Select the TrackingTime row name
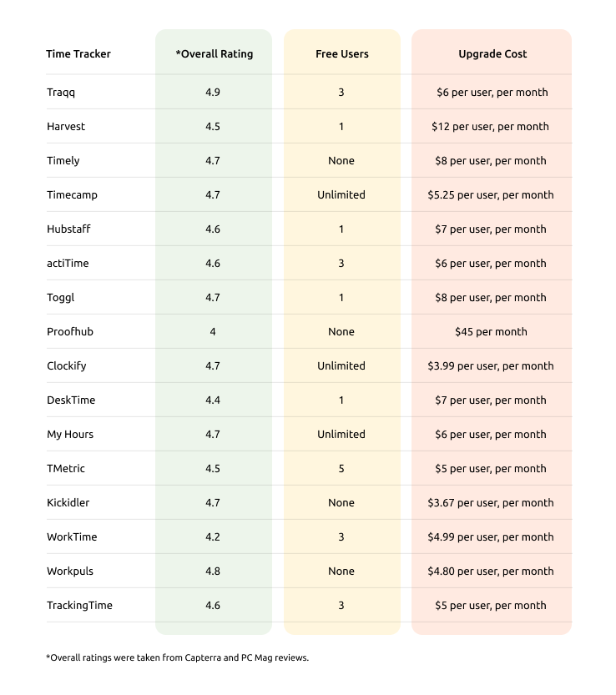Screen dimensions: 616x695 79,606
